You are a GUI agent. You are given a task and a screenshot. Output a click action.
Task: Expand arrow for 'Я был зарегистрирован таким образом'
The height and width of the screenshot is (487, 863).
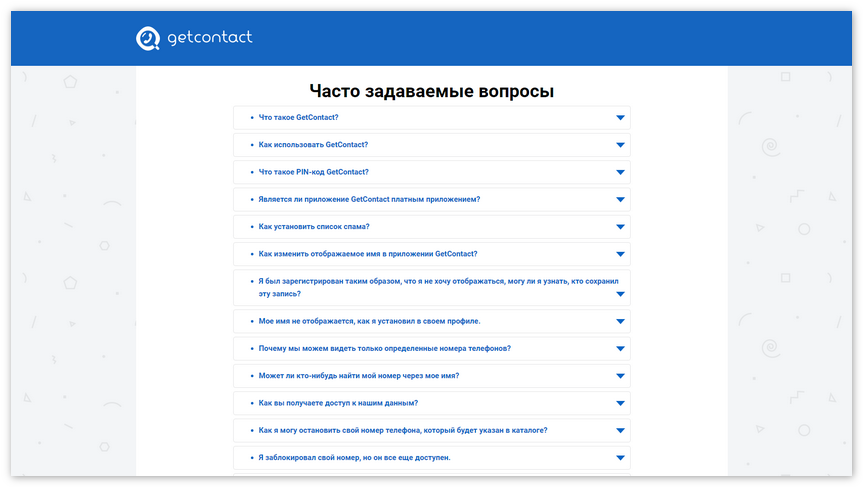pos(620,294)
